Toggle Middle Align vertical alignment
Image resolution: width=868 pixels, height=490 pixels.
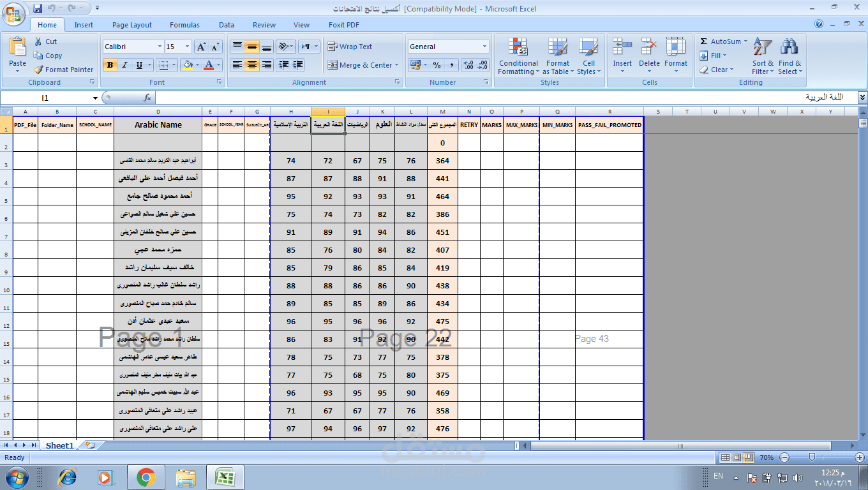252,47
